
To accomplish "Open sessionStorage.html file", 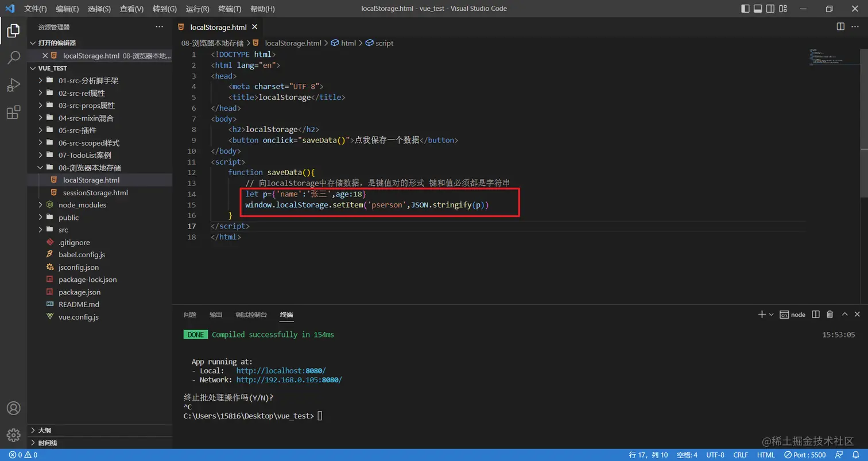I will [100, 192].
